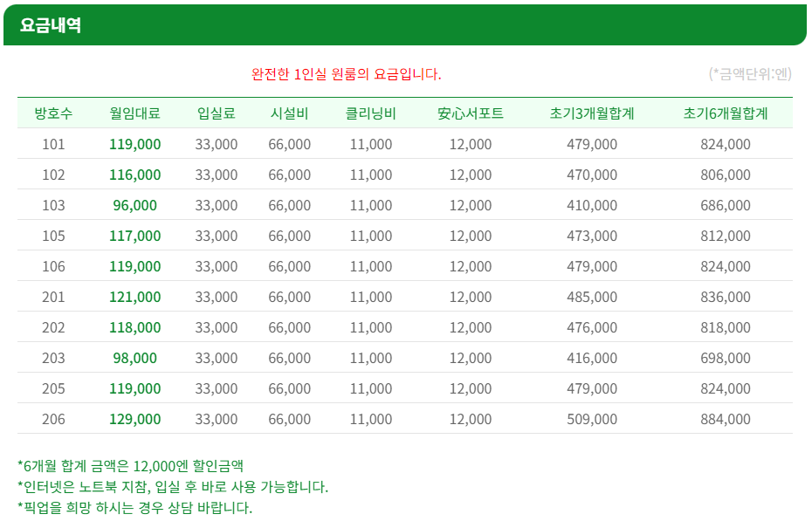The height and width of the screenshot is (528, 812).
Task: Click the 요금내역 section header
Action: pos(51,25)
